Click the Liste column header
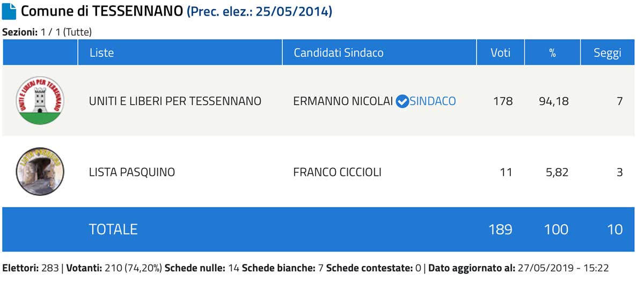The height and width of the screenshot is (288, 644). [102, 53]
